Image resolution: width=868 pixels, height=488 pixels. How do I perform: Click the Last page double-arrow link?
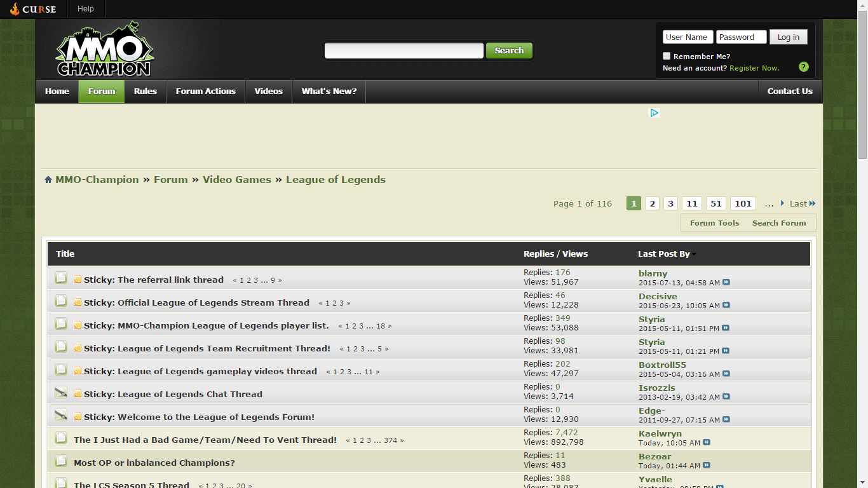point(803,203)
